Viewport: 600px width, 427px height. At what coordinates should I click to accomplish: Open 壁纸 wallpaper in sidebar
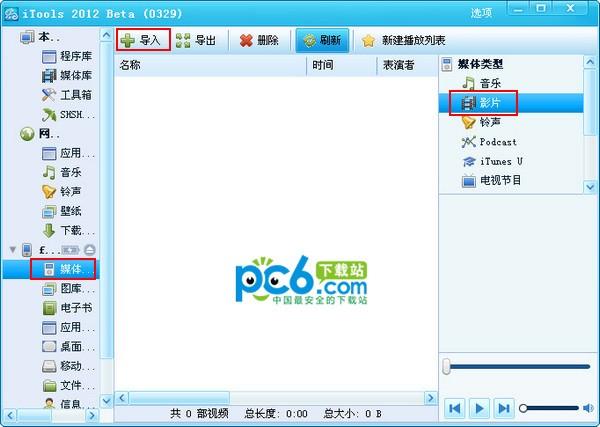(x=62, y=211)
